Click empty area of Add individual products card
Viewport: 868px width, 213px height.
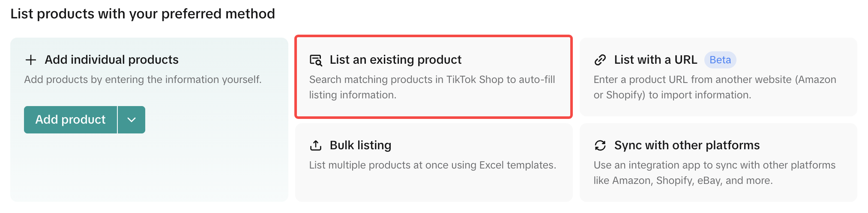(149, 171)
